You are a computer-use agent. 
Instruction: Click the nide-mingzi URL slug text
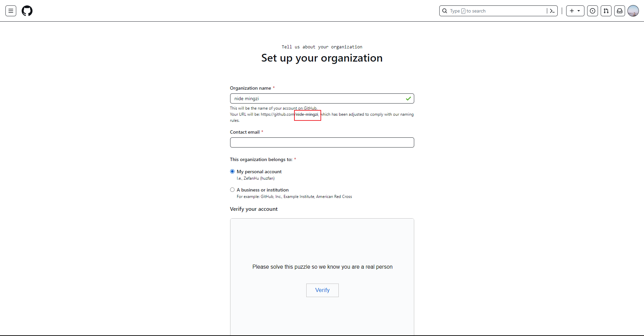(x=307, y=114)
